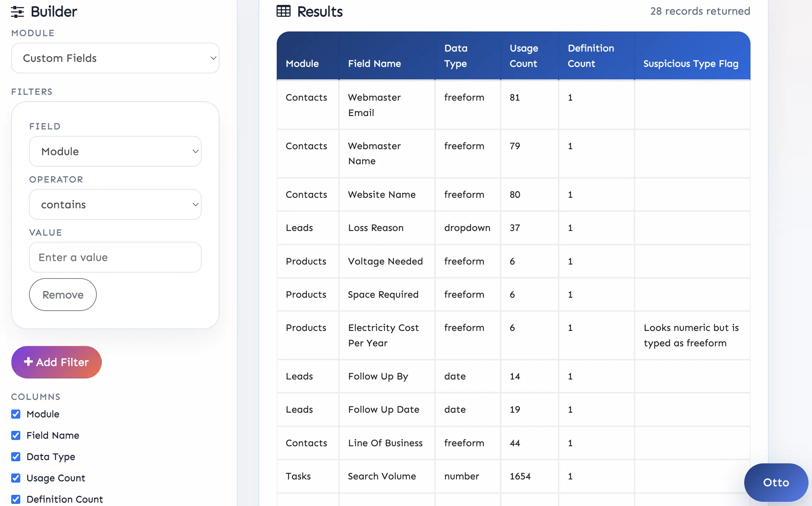
Task: Open the Field dropdown showing Module
Action: 115,151
